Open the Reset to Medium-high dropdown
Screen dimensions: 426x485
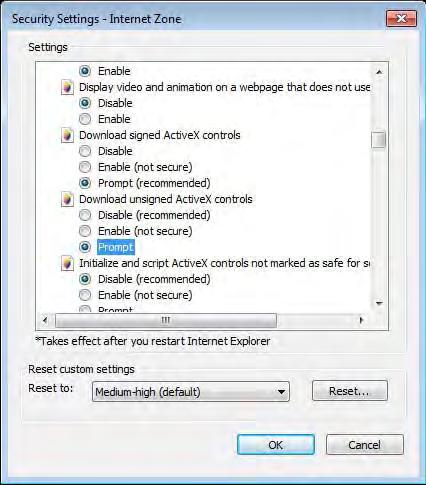191,392
